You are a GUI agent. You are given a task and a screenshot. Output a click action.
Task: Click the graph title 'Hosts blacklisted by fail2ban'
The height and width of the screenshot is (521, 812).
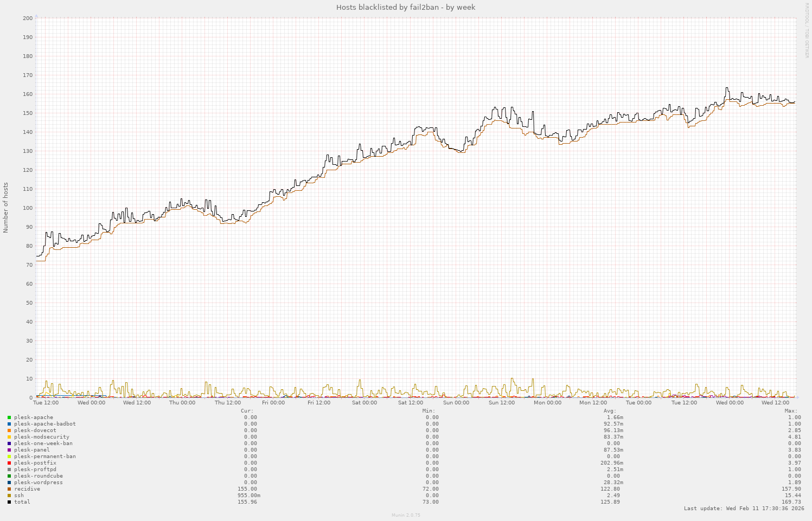point(406,7)
